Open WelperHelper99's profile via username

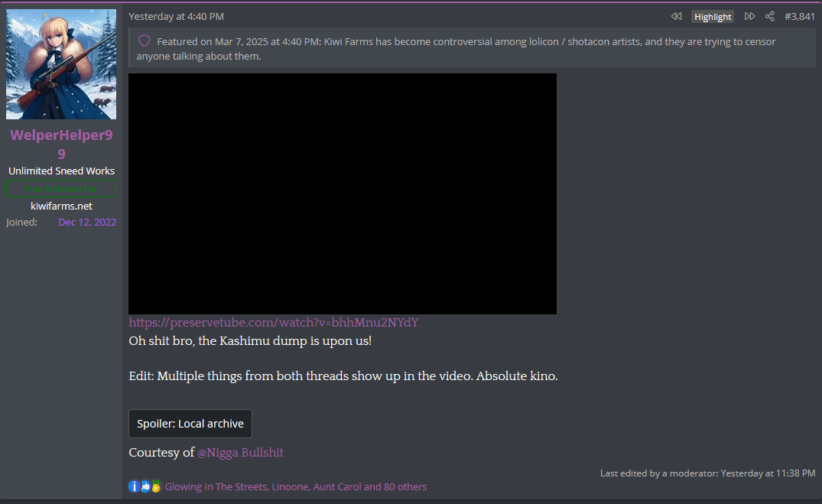tap(61, 145)
